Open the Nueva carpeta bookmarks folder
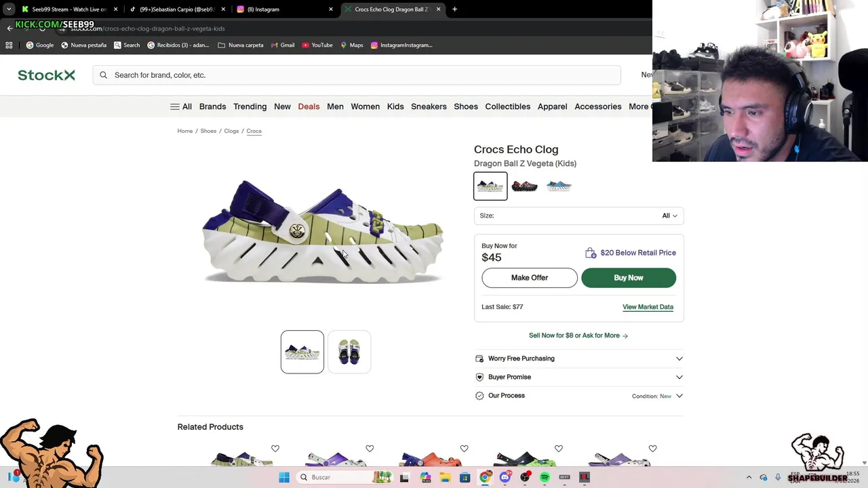The width and height of the screenshot is (868, 488). coord(241,45)
